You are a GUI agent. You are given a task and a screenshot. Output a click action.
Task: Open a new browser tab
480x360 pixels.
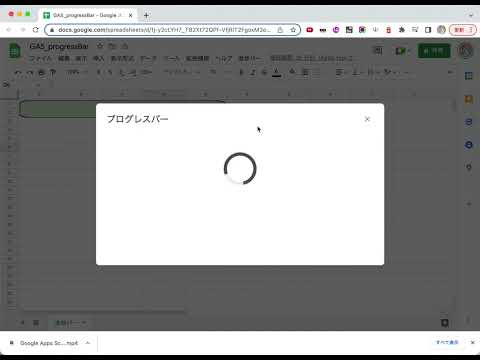click(146, 15)
